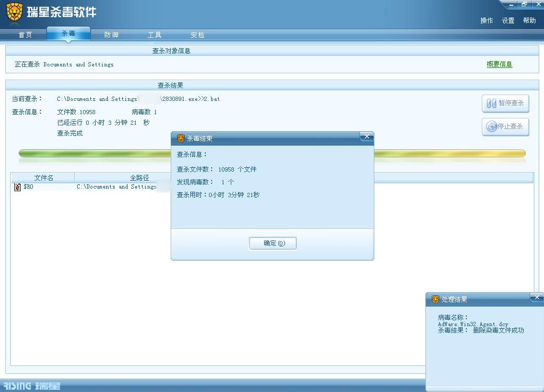
Task: Close the 处理结果 popup
Action: [x=537, y=297]
